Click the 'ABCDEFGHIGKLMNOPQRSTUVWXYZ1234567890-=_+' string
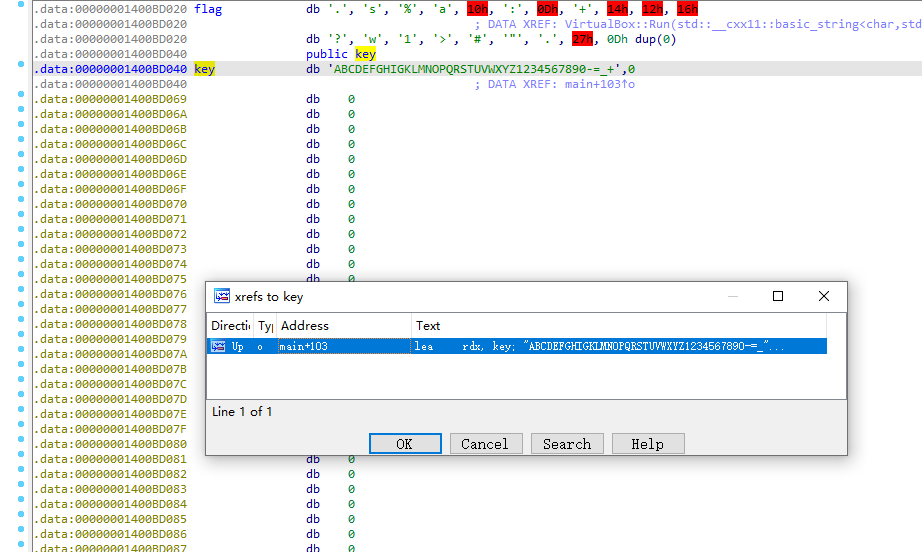922x552 pixels. pyautogui.click(x=474, y=69)
